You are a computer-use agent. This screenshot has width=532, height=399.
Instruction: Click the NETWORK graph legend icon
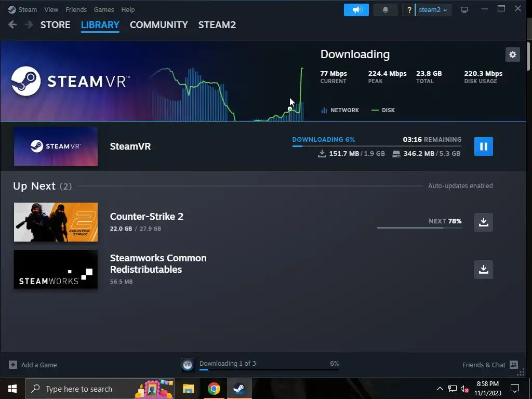coord(324,110)
